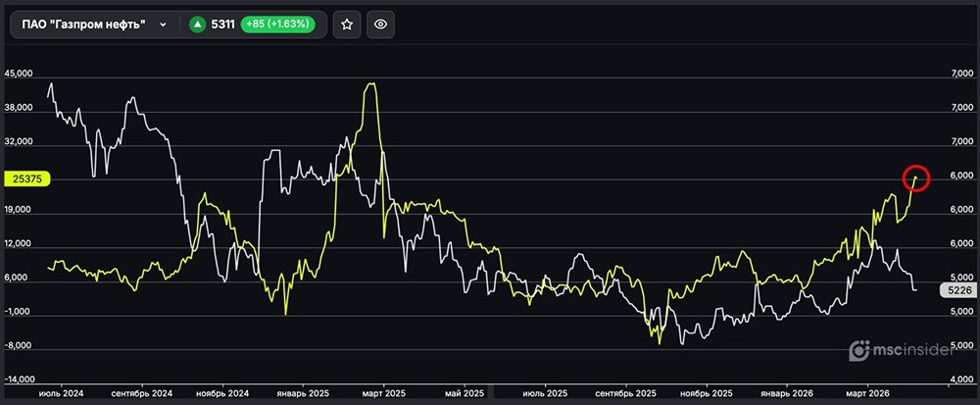This screenshot has height=405, width=980.
Task: Click the +85 (+1.63%) change badge
Action: pos(277,25)
